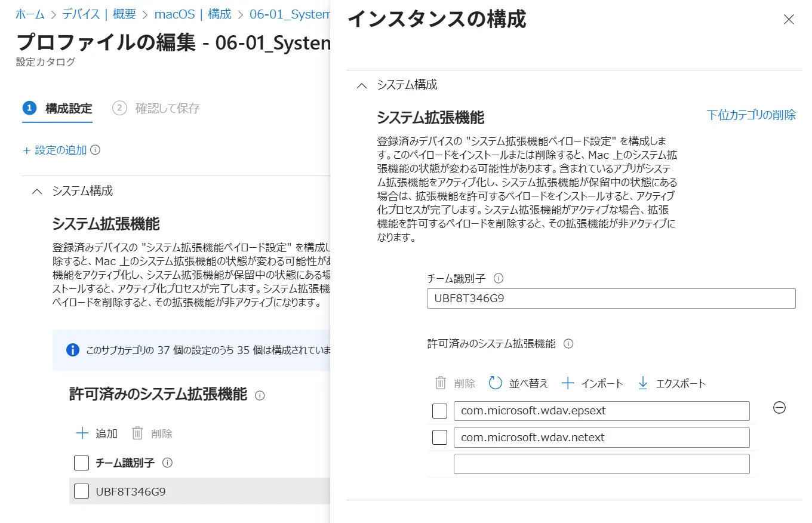This screenshot has height=523, width=812.
Task: Click info icon next to 設定の追加
Action: coord(96,150)
